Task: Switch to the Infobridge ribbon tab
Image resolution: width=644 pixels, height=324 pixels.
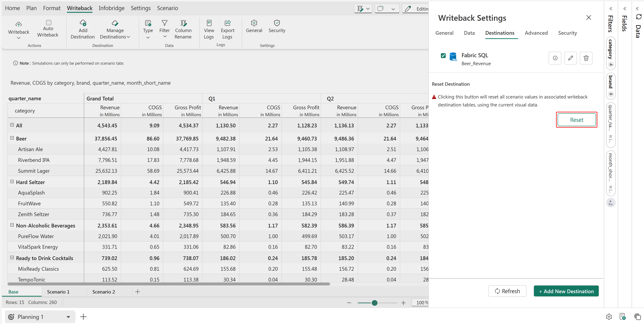Action: [111, 8]
